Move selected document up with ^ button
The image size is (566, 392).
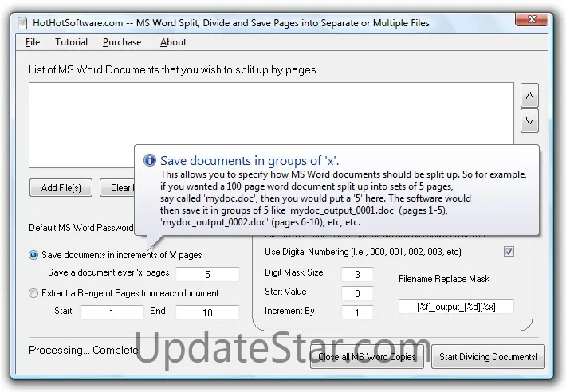tap(529, 95)
